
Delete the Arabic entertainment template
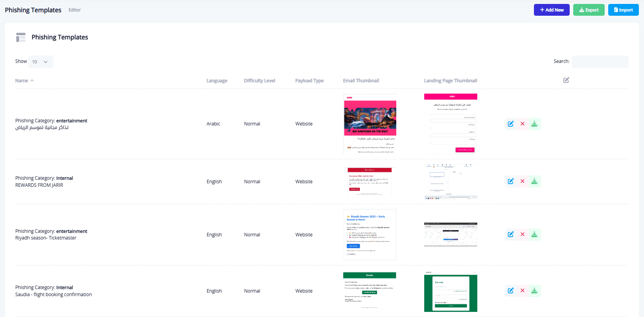[523, 124]
